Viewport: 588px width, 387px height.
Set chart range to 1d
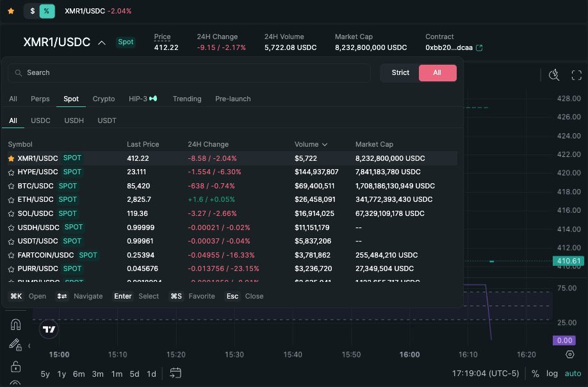tap(151, 374)
